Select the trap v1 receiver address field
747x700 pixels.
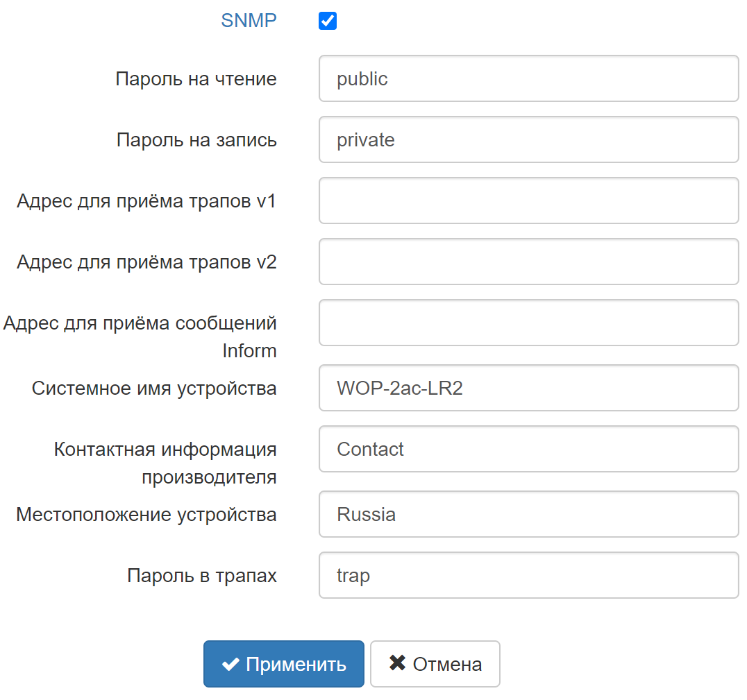tap(528, 200)
